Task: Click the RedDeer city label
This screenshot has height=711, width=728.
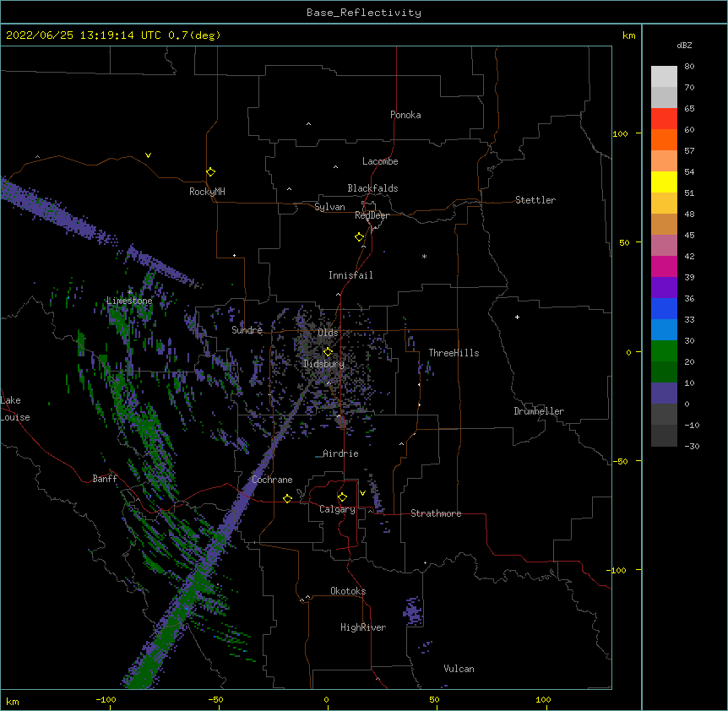Action: click(372, 215)
